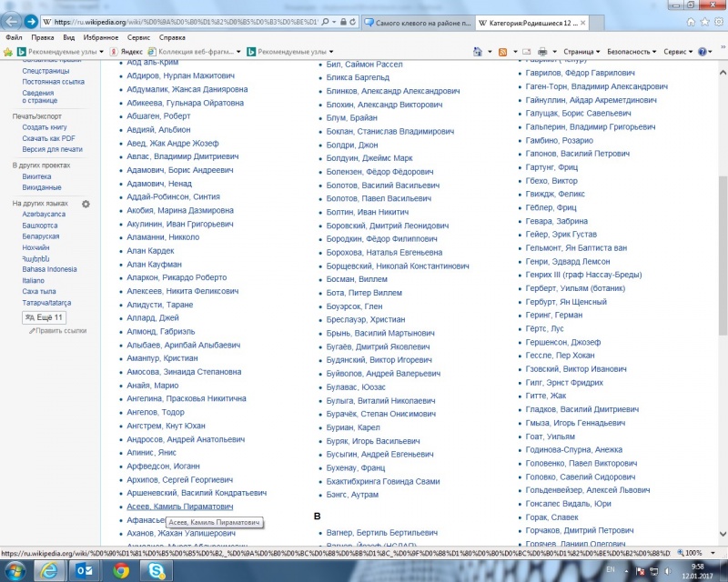Switch to the 'Самого клевого на районе' tab
This screenshot has width=728, height=582.
point(414,21)
